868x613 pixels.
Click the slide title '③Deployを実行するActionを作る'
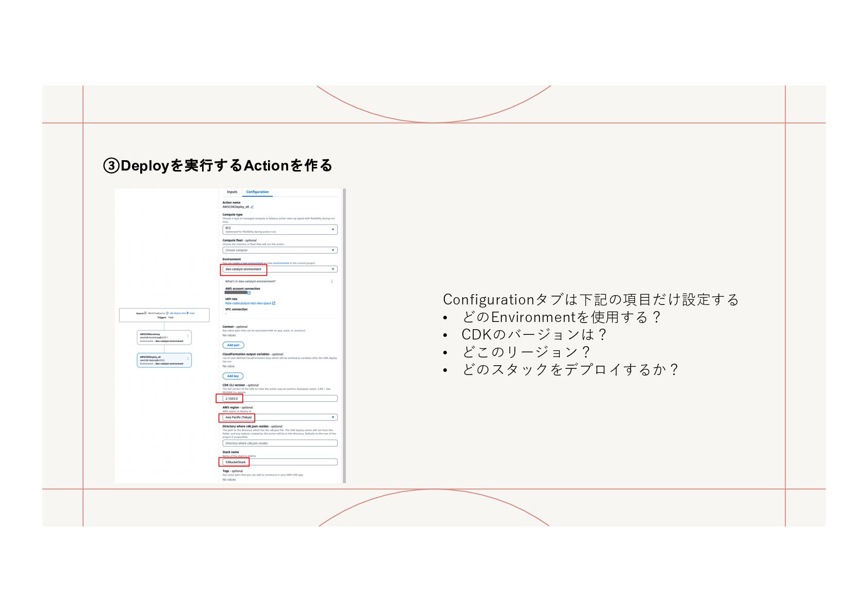click(x=218, y=165)
